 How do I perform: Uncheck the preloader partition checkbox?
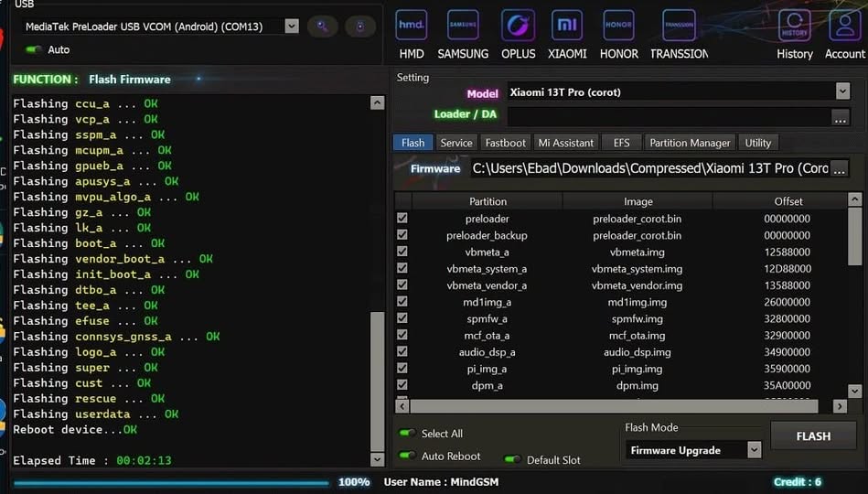[402, 219]
